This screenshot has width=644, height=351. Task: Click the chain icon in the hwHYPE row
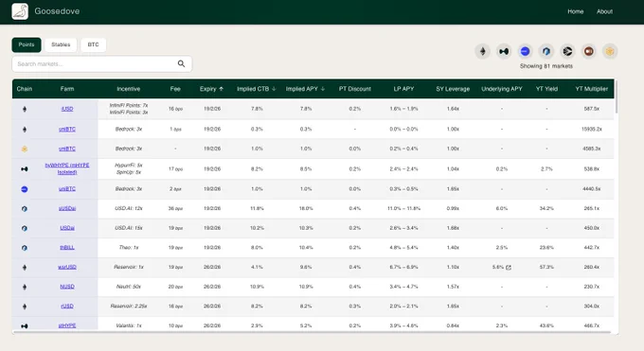click(25, 168)
